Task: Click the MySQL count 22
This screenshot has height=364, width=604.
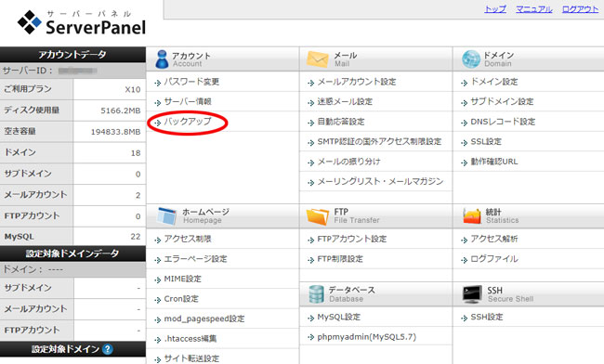Action: 136,237
